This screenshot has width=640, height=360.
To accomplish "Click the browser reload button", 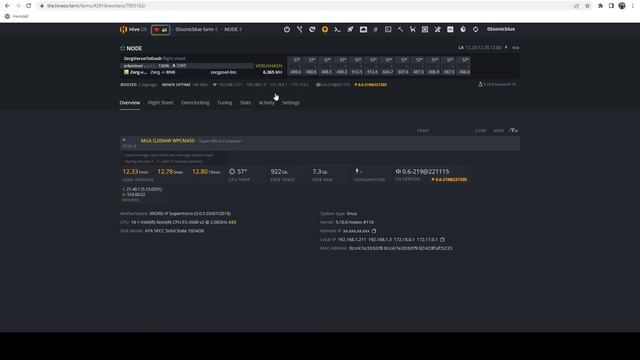I will [29, 6].
